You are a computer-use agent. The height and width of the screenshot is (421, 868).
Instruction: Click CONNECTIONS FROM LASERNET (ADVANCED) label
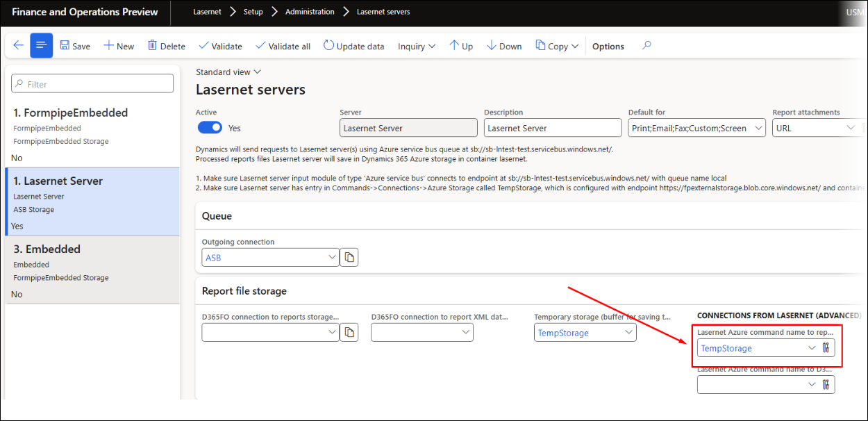[779, 315]
